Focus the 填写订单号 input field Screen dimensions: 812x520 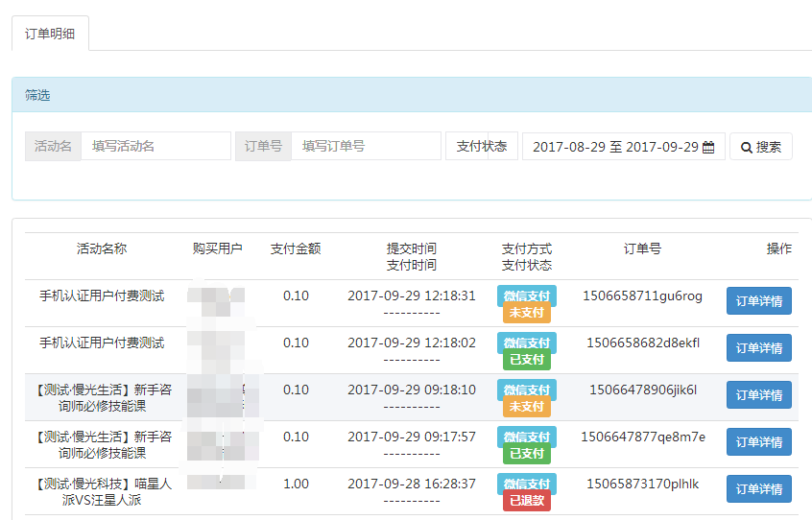(x=366, y=146)
